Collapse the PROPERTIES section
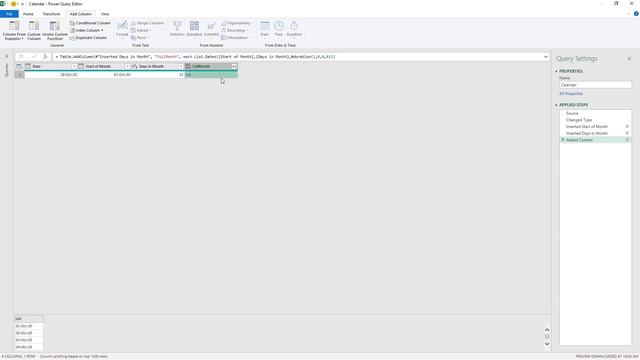This screenshot has width=640, height=360. pos(556,71)
